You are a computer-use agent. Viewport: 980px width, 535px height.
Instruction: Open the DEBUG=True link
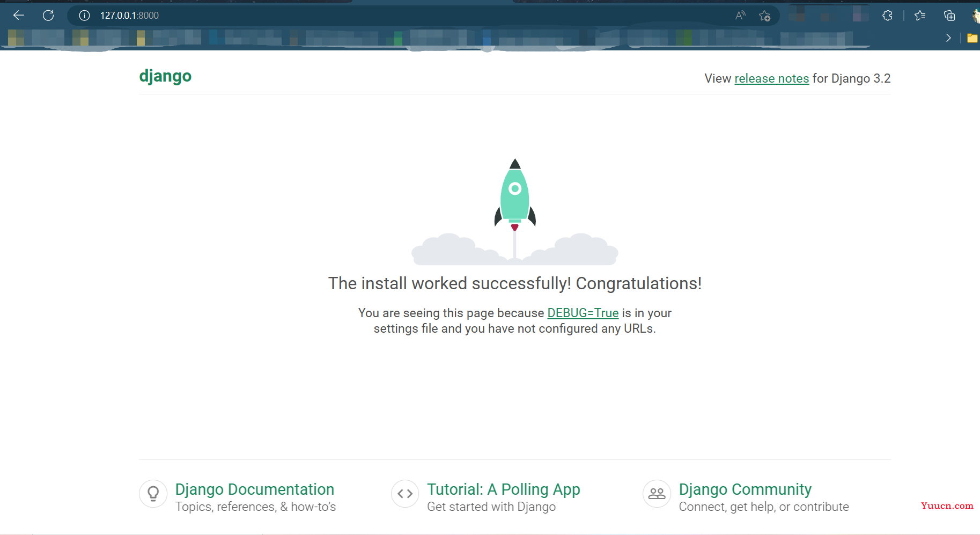(583, 313)
